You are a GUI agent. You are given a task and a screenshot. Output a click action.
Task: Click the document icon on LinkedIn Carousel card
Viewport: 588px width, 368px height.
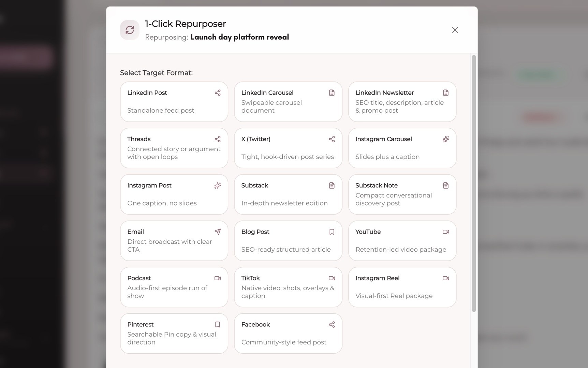click(x=332, y=93)
